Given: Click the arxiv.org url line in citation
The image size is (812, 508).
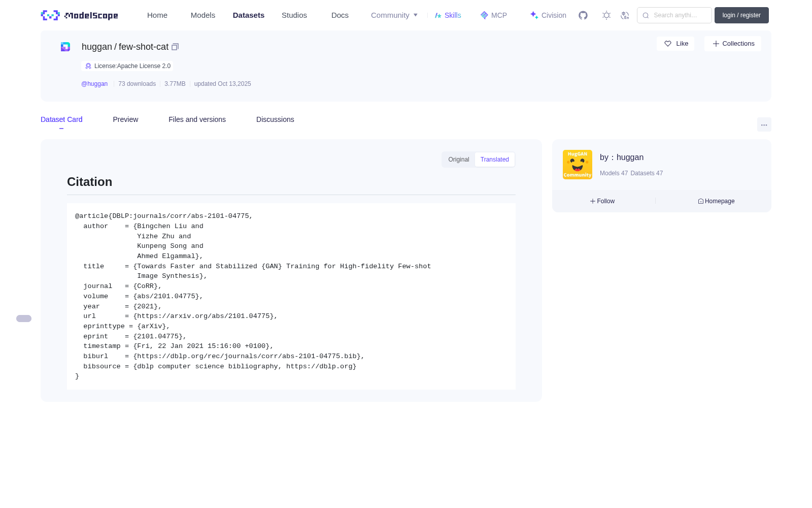Looking at the screenshot, I should coord(181,316).
